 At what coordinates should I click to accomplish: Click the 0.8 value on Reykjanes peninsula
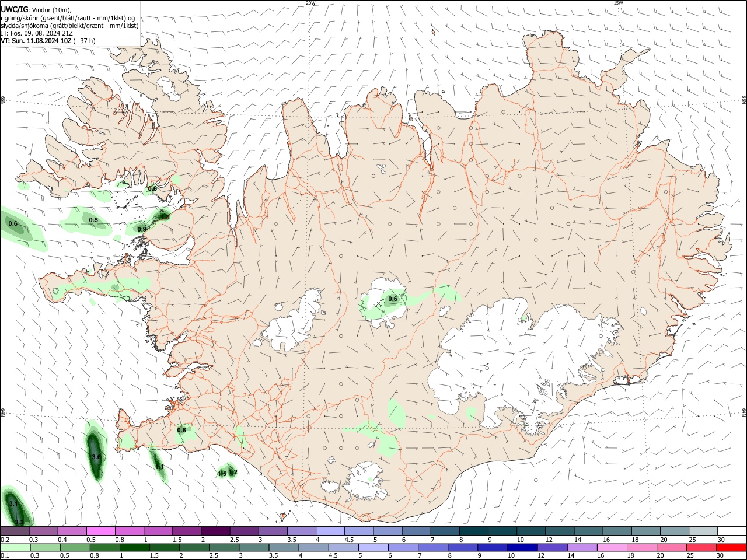coord(181,430)
